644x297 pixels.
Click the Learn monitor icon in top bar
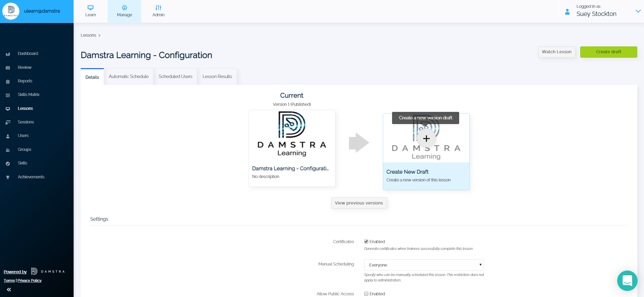[91, 8]
